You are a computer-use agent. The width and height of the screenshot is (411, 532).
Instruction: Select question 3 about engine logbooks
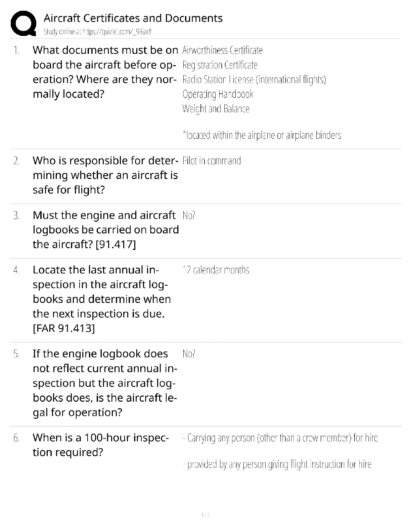(x=105, y=230)
